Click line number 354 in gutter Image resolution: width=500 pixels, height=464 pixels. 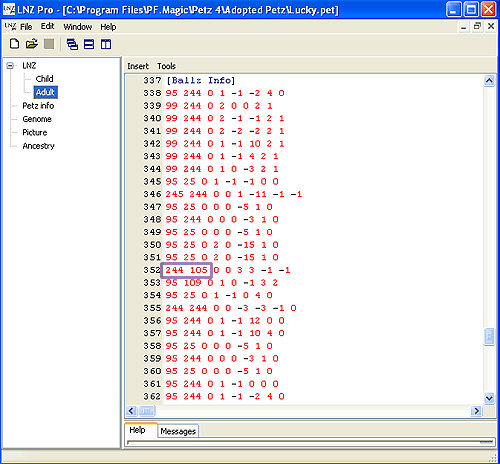tap(152, 295)
